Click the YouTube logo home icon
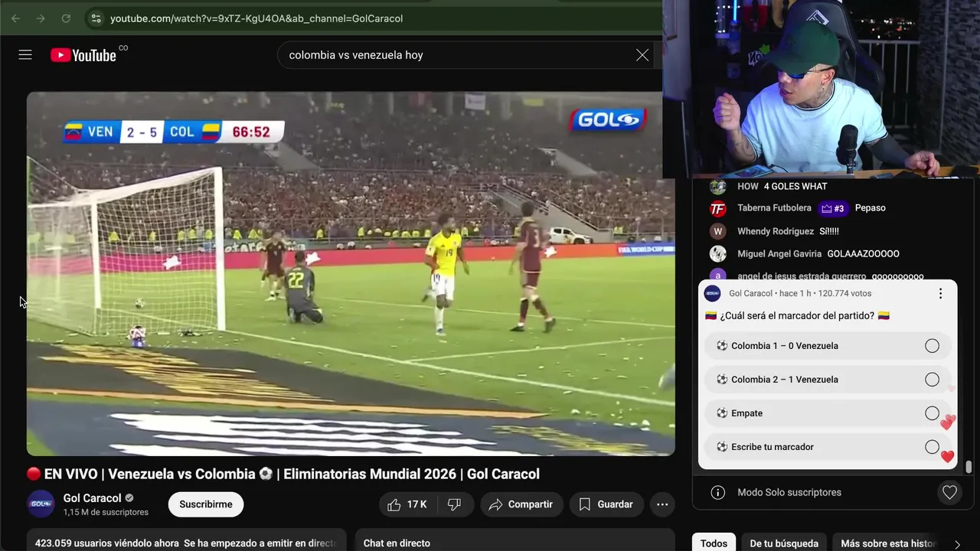Screen dimensions: 980x551 pos(83,55)
